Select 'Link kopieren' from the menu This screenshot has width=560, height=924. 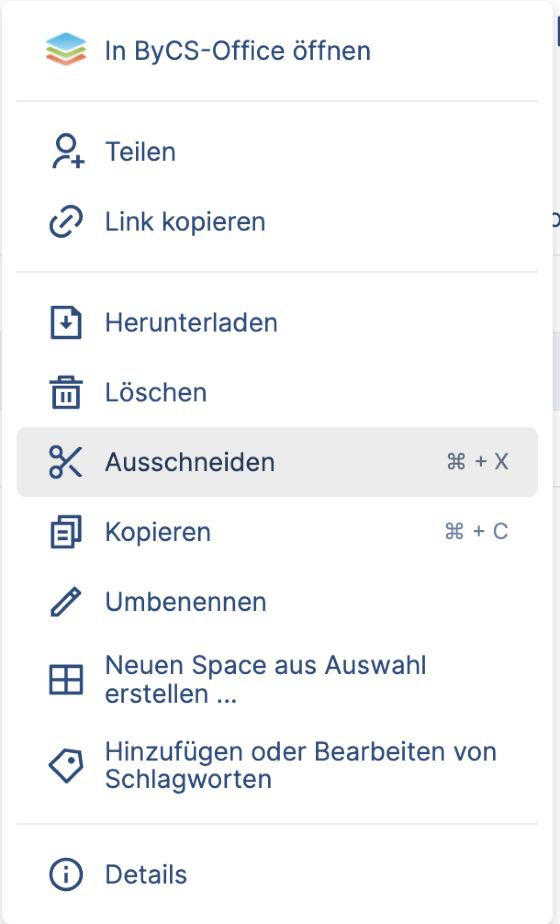(185, 221)
